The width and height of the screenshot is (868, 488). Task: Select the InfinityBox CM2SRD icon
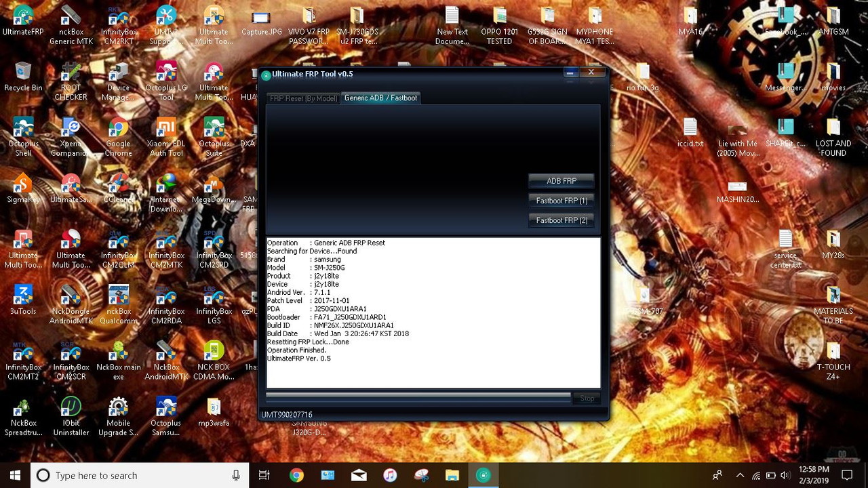tap(214, 249)
